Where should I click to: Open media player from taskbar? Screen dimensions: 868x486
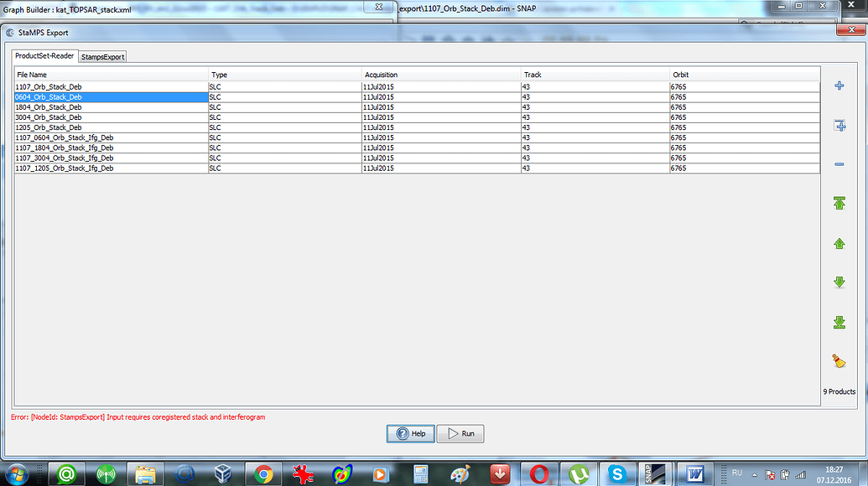(x=381, y=474)
